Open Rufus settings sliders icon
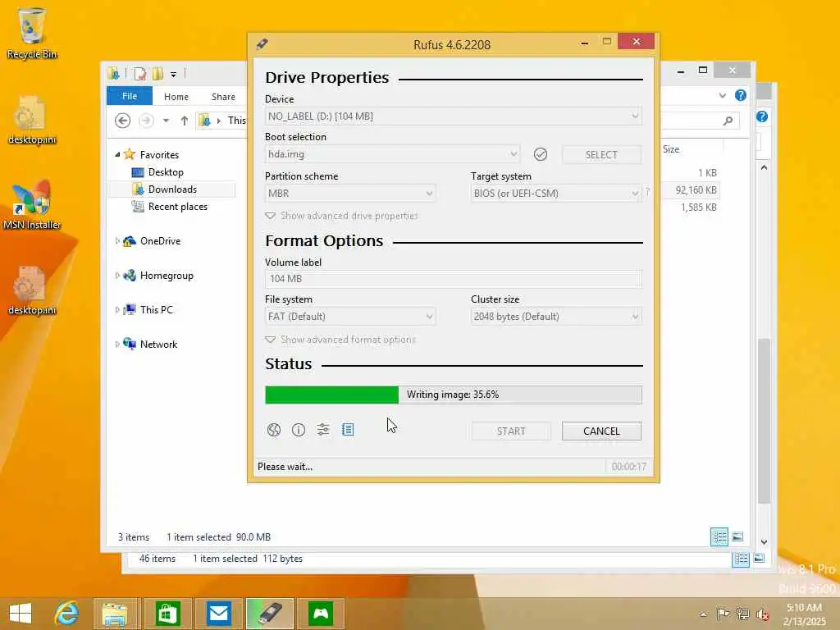The image size is (840, 630). (x=323, y=430)
